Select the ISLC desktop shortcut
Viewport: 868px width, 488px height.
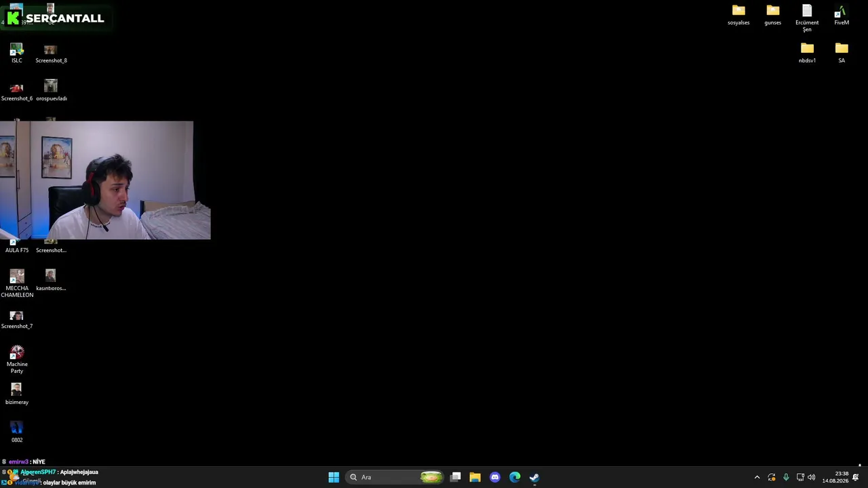(x=17, y=54)
